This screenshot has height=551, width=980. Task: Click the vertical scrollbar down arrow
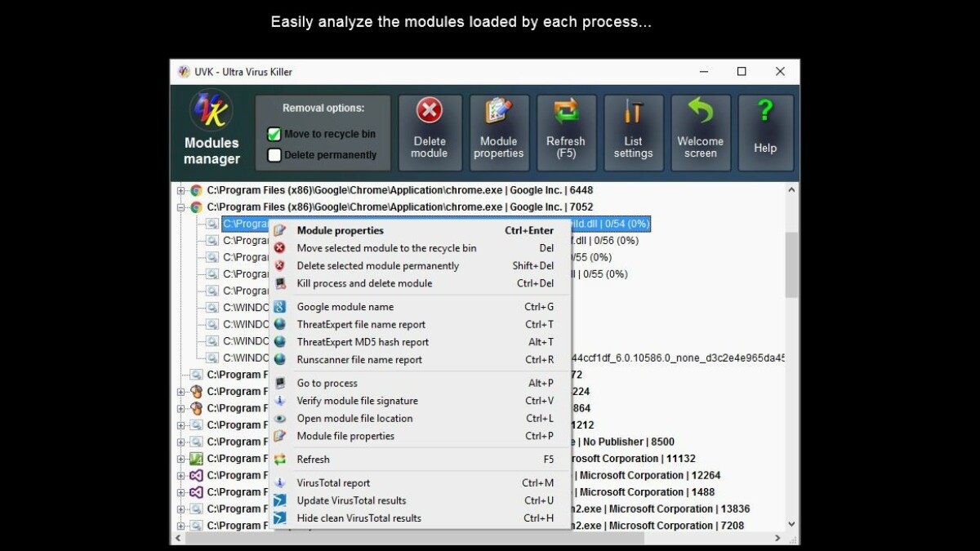[x=791, y=524]
